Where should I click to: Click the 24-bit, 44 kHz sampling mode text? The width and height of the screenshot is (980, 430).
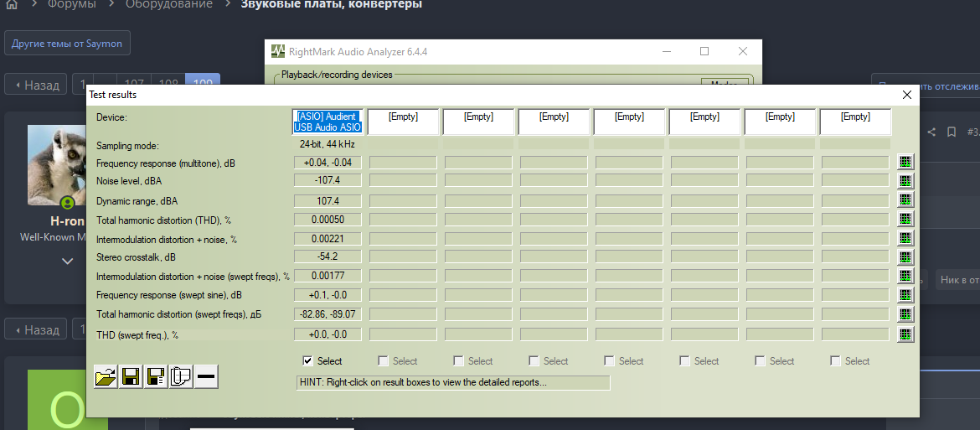click(328, 144)
